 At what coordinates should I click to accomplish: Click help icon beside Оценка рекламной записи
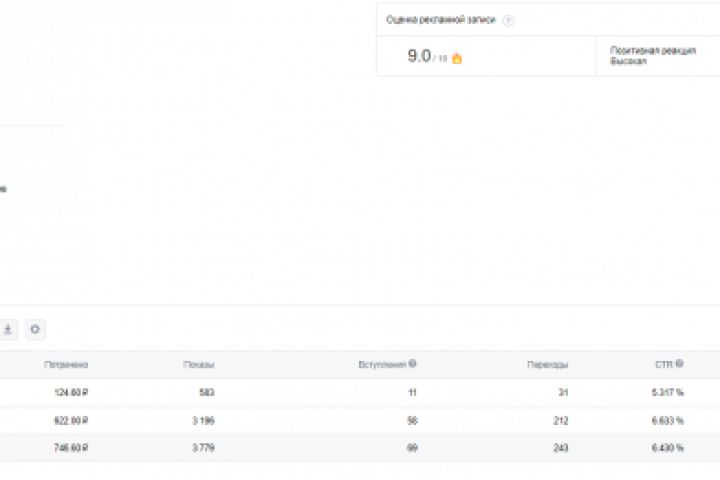[x=509, y=21]
